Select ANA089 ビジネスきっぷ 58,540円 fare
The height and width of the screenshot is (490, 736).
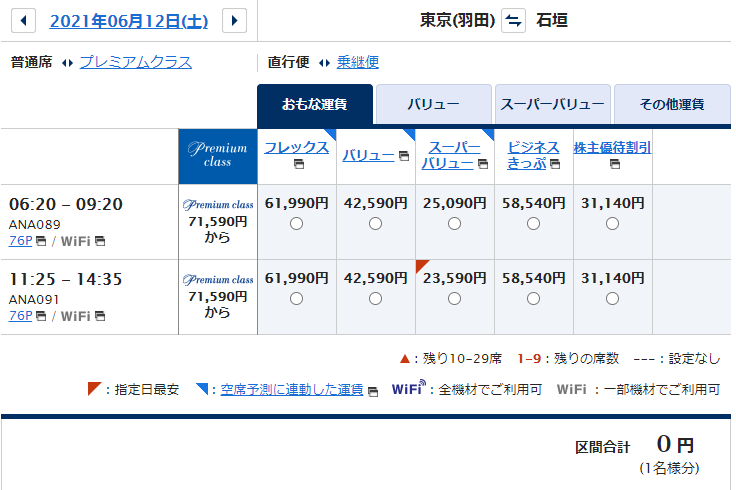coord(533,223)
